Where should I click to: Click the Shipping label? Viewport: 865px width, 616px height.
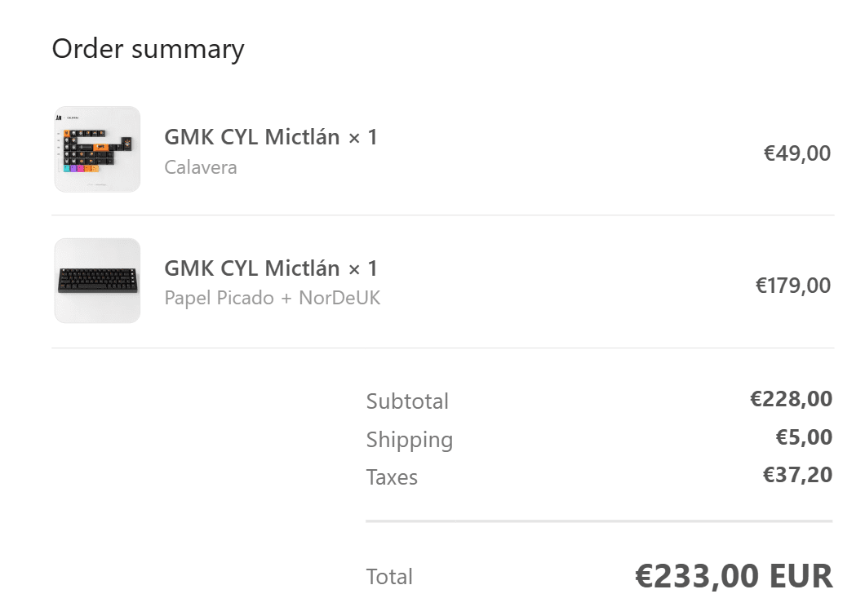[410, 440]
